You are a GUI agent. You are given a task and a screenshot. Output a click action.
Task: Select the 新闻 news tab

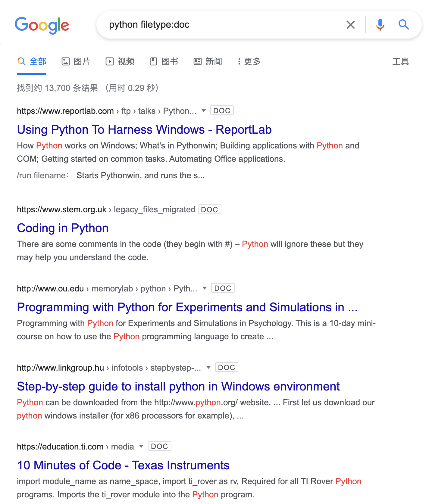(x=208, y=62)
